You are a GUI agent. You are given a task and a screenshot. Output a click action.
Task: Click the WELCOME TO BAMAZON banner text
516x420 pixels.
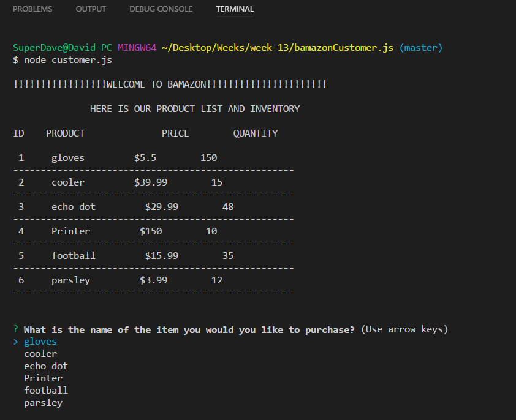point(169,84)
